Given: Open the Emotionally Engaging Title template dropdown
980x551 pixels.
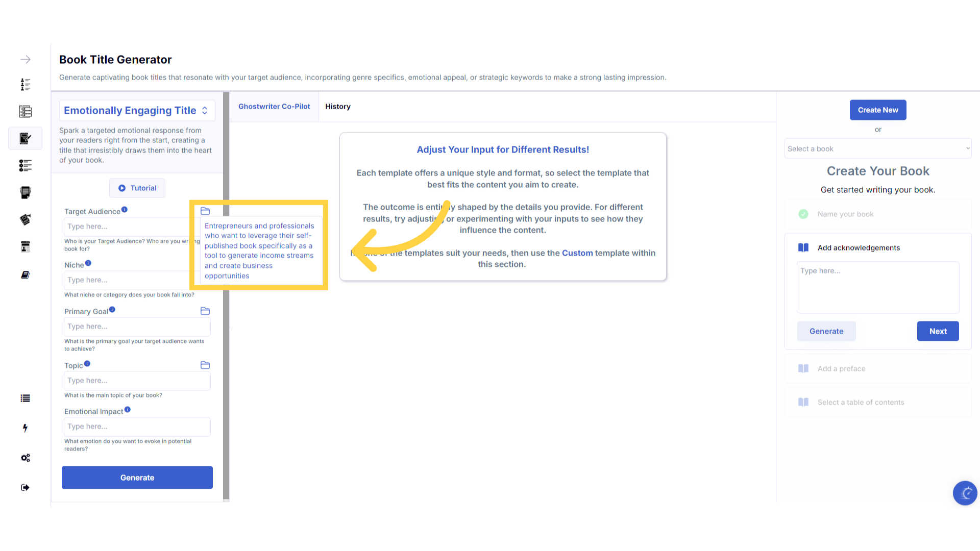Looking at the screenshot, I should (136, 111).
